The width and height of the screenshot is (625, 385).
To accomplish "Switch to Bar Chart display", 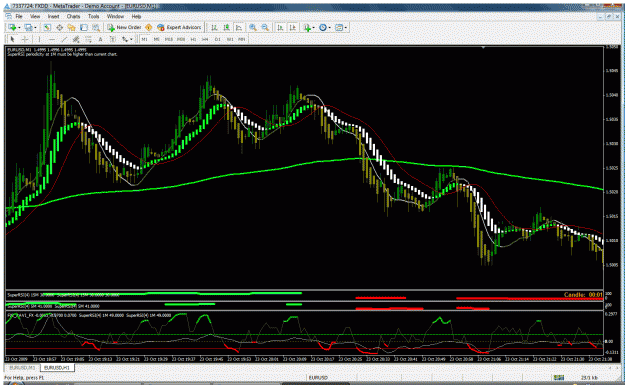I will click(x=214, y=28).
